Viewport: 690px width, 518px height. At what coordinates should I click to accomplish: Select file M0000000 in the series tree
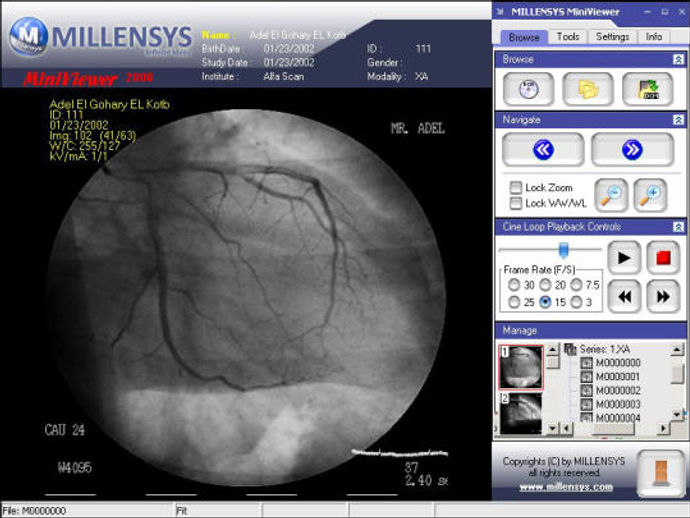click(x=618, y=363)
